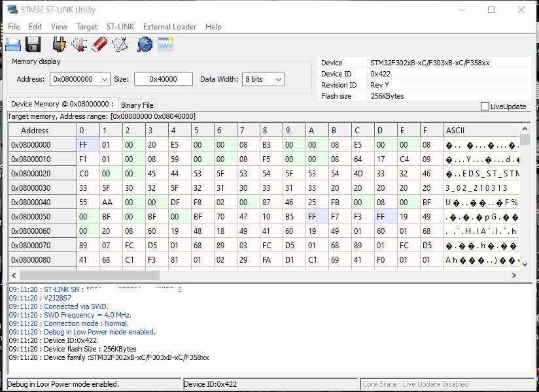This screenshot has width=539, height=392.
Task: Click the Open file toolbar icon
Action: [x=13, y=44]
